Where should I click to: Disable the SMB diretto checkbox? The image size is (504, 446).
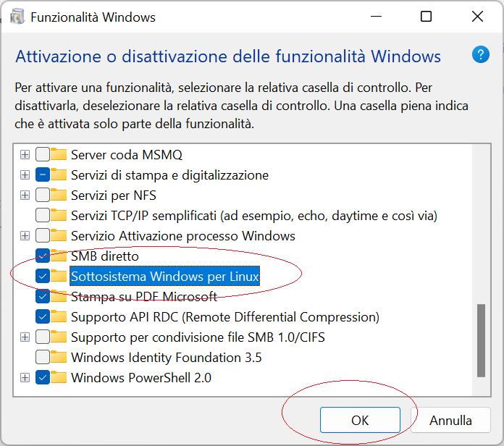43,256
